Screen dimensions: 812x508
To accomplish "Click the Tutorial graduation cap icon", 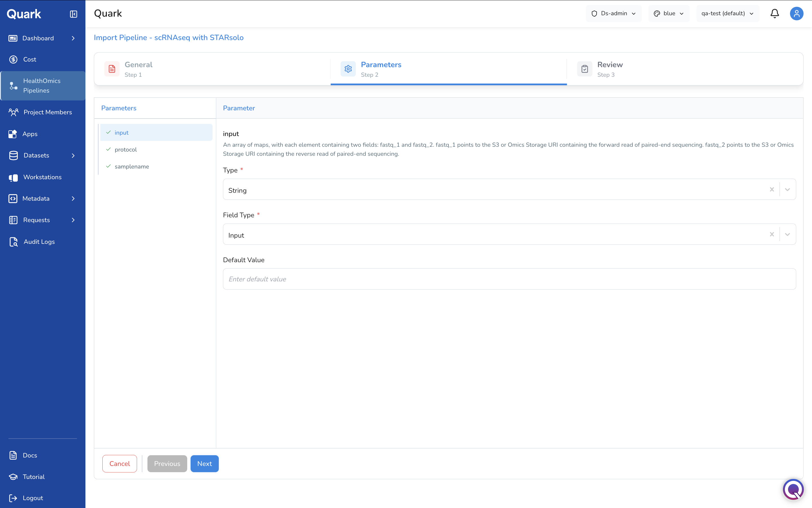I will pyautogui.click(x=13, y=477).
